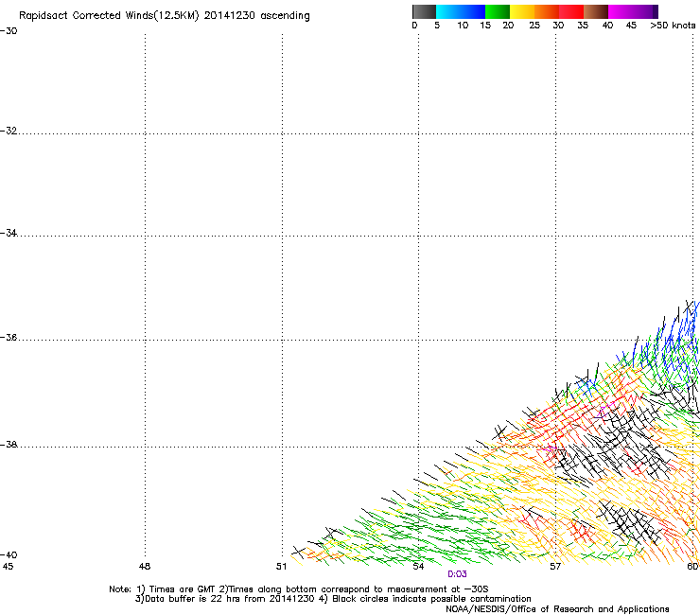The height and width of the screenshot is (615, 700).
Task: Click the dark purple 45-50 knots legend color
Action: (645, 11)
